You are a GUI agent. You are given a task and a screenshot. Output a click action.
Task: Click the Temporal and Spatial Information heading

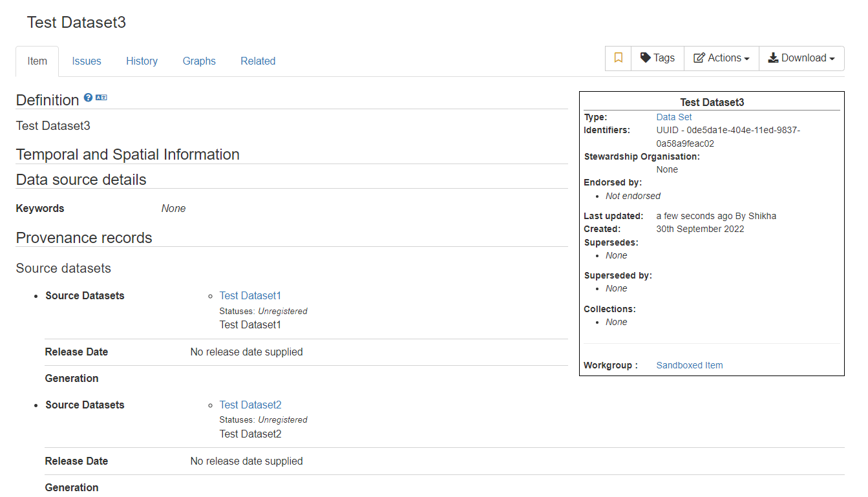(127, 154)
